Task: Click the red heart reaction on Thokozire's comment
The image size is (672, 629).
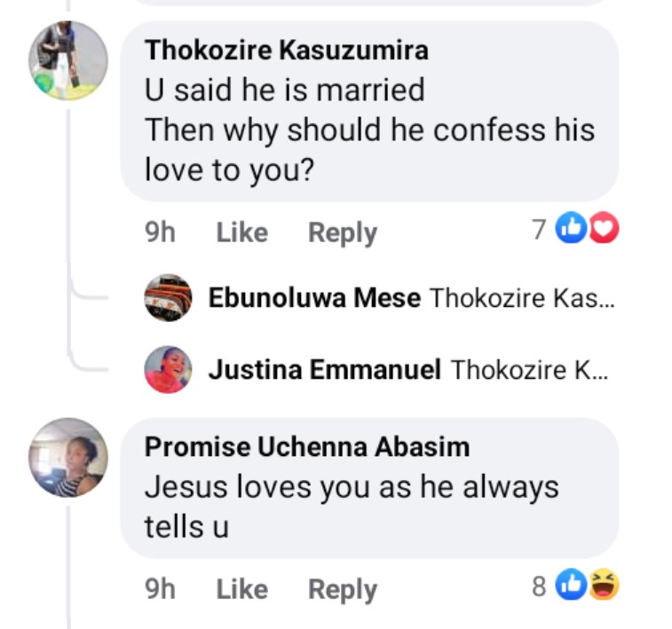Action: pyautogui.click(x=604, y=231)
